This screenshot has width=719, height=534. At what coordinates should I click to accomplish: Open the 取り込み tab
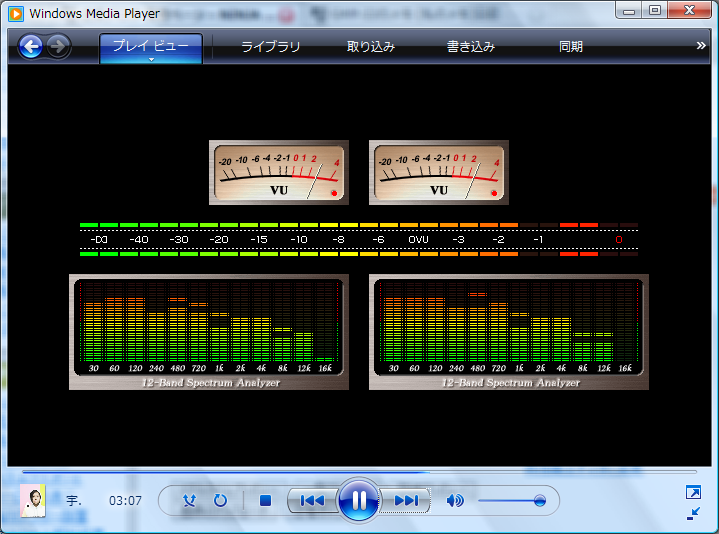[x=371, y=47]
